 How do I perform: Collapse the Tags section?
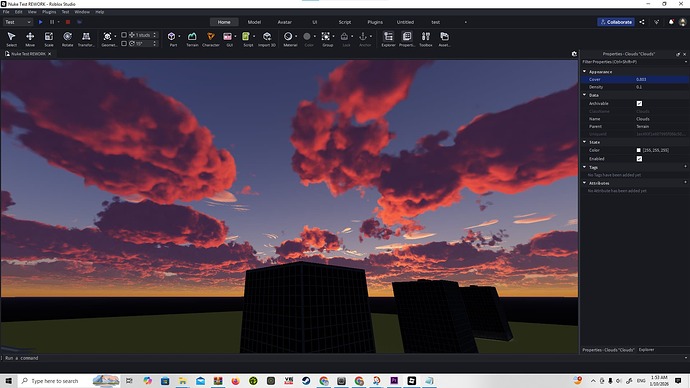[x=585, y=167]
